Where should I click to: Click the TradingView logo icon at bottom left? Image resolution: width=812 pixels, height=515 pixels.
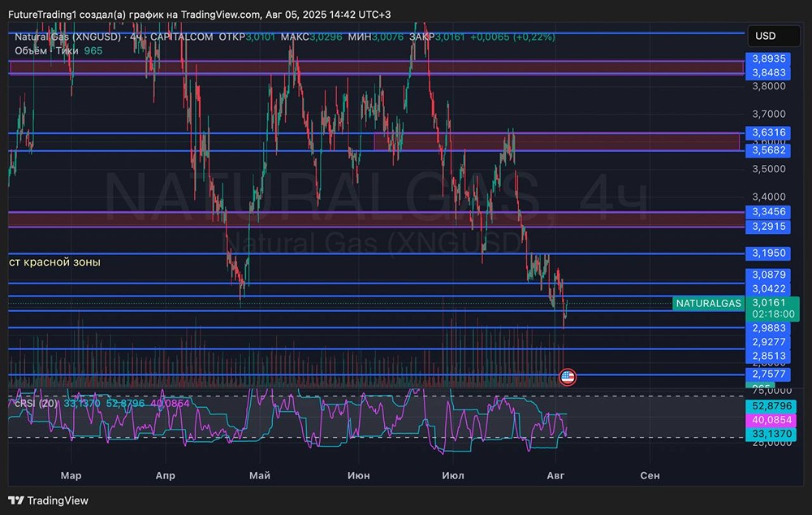pos(16,500)
